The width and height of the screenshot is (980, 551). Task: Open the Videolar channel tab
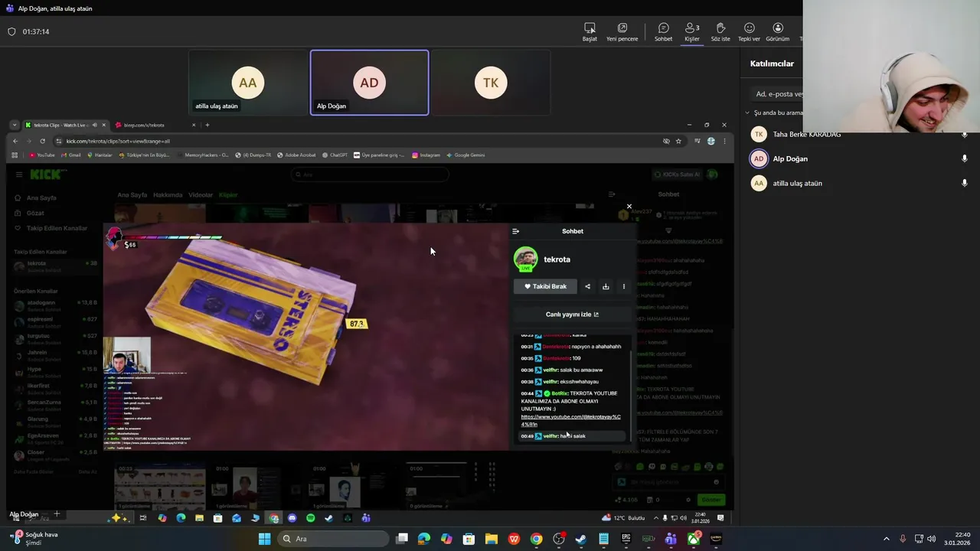201,195
